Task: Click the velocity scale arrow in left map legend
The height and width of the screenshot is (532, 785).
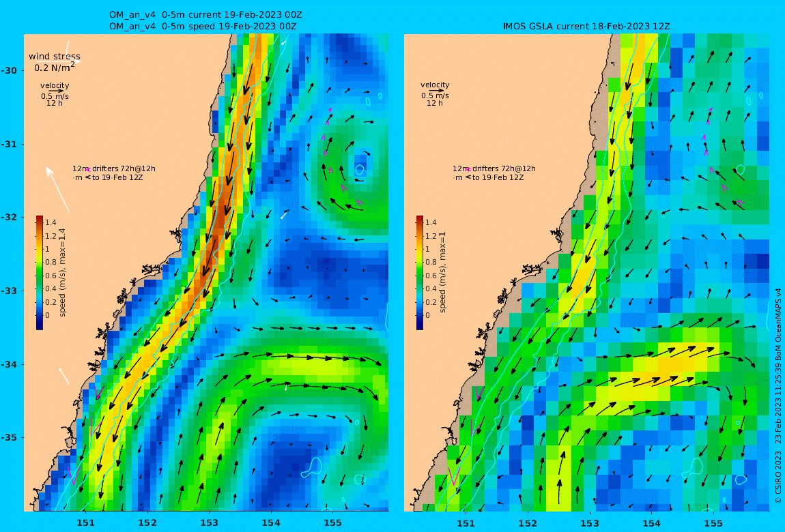Action: 55,91
